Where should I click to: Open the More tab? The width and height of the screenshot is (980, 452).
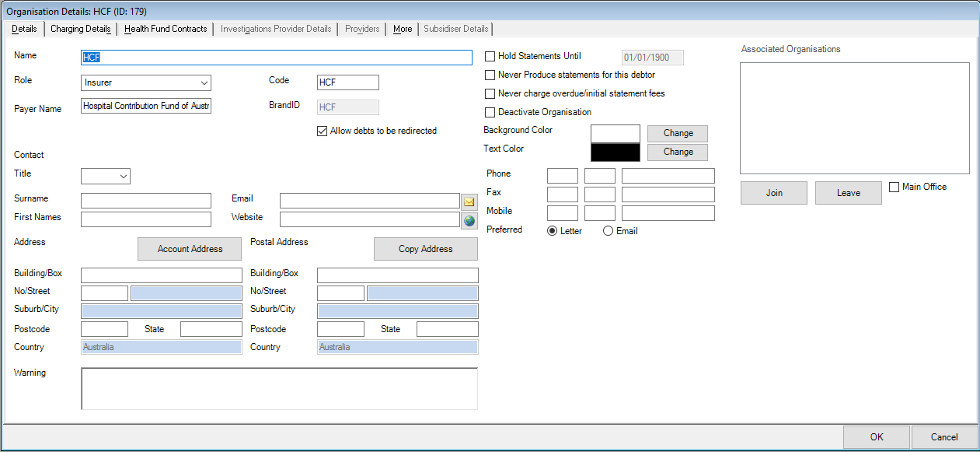[403, 29]
